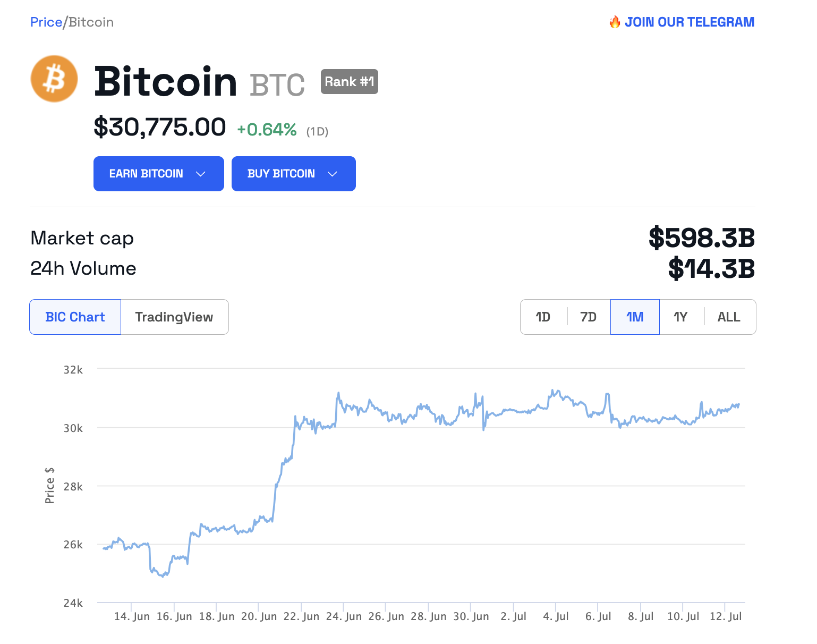
Task: Open the EARN BITCOIN dropdown
Action: click(158, 173)
